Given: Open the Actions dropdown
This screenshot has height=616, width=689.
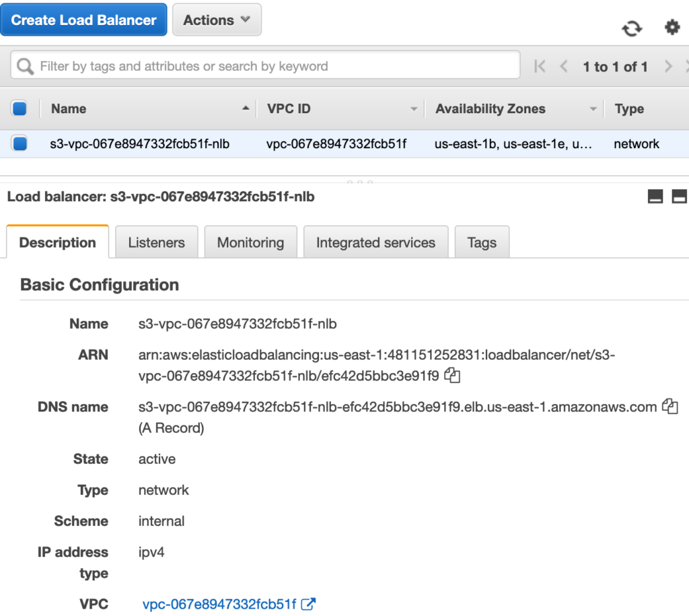Looking at the screenshot, I should 217,20.
